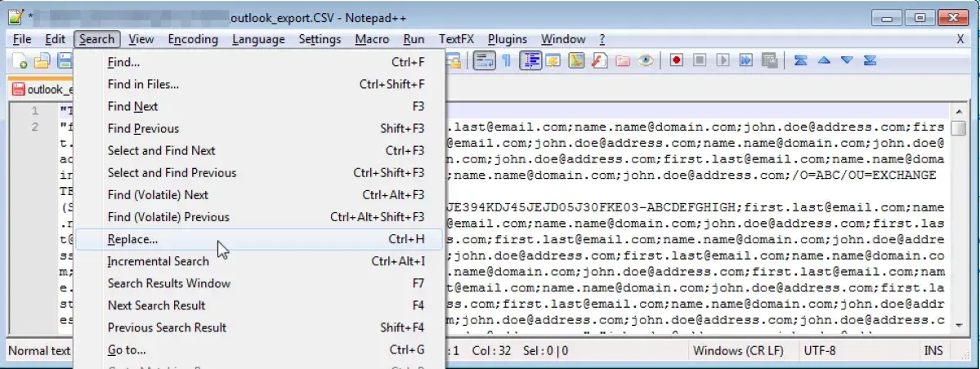This screenshot has width=980, height=369.
Task: Choose Find... from the Search menu
Action: pyautogui.click(x=259, y=62)
